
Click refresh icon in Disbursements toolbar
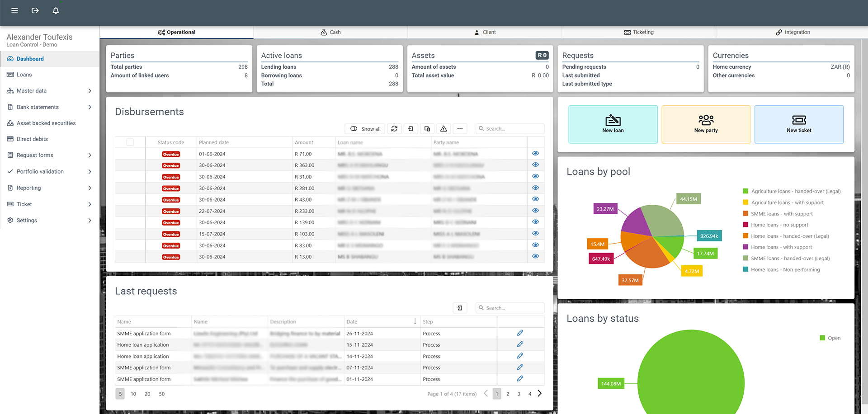[x=394, y=129]
